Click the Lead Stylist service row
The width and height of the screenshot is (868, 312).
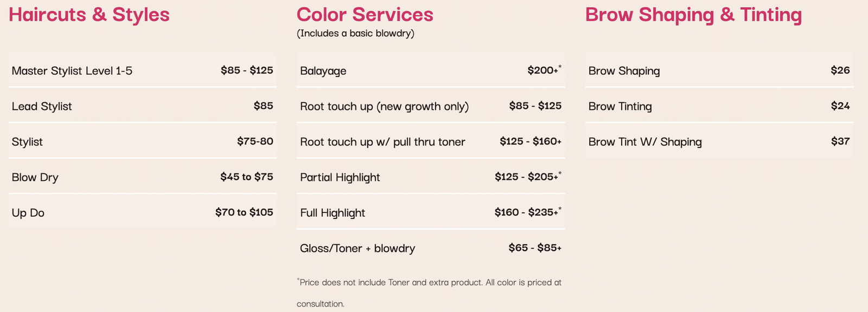point(142,106)
